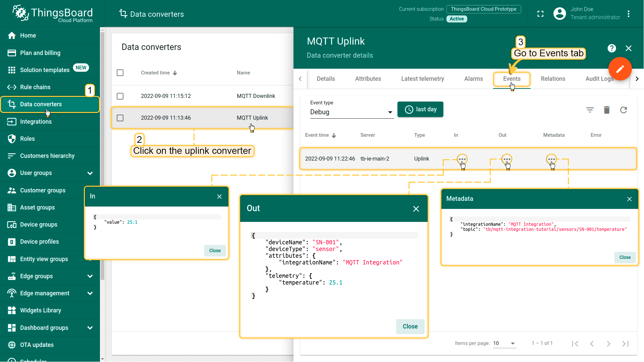Show the Out payload ellipsis
The image size is (644, 362).
pos(506,159)
